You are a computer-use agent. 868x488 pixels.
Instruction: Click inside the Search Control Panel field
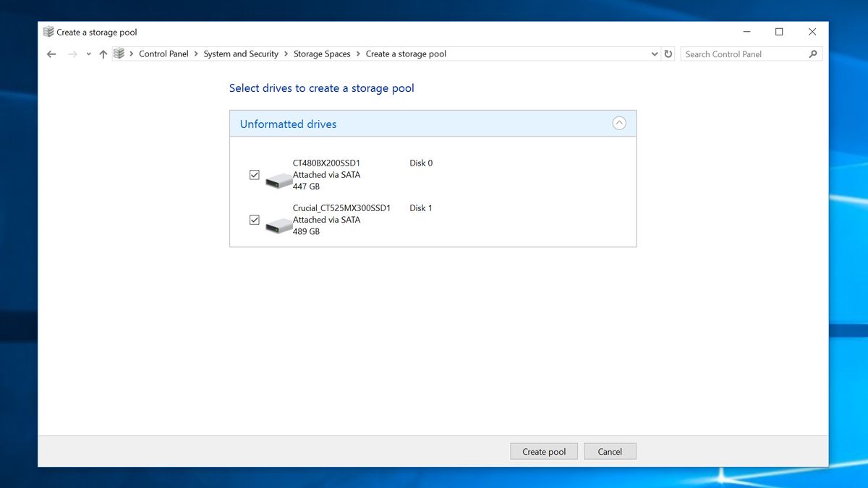738,53
